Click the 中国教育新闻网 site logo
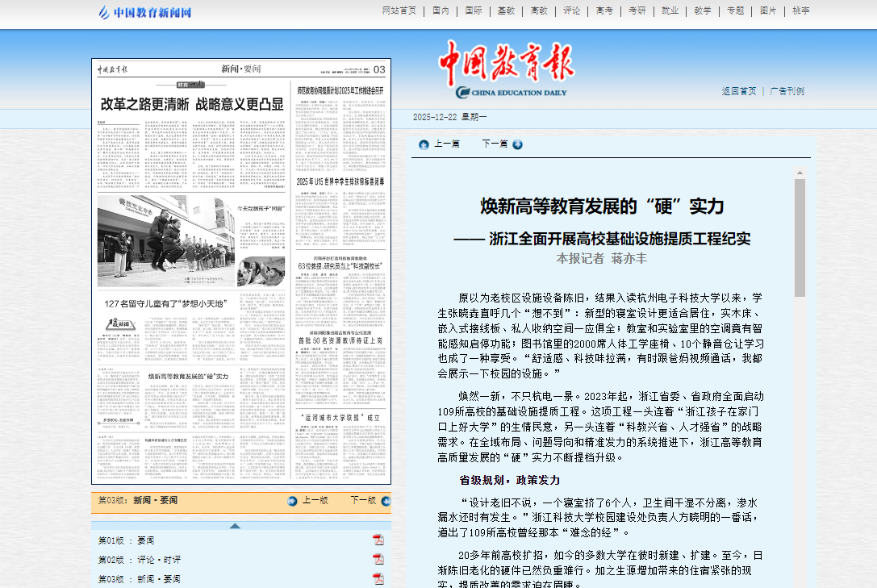Image resolution: width=877 pixels, height=588 pixels. click(x=145, y=12)
